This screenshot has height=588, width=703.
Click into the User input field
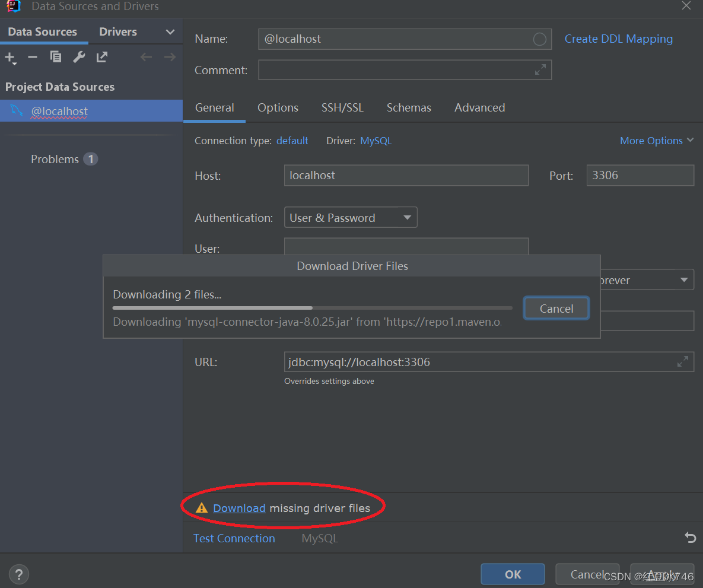406,246
